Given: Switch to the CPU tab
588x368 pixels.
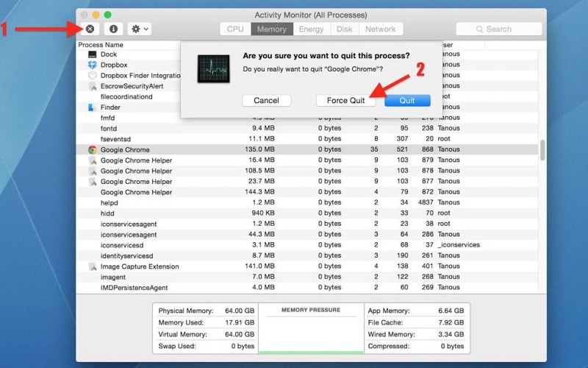Looking at the screenshot, I should click(235, 29).
